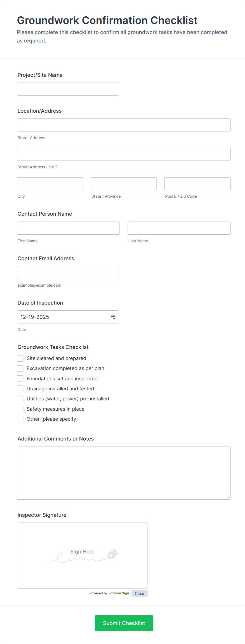Open the calendar date picker icon
Screen dimensions: 245x644
[113, 317]
